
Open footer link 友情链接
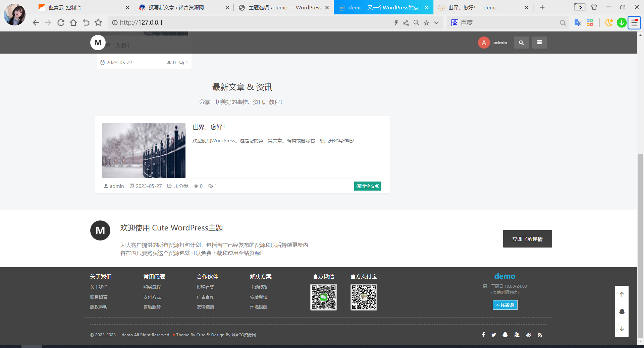[x=205, y=307]
